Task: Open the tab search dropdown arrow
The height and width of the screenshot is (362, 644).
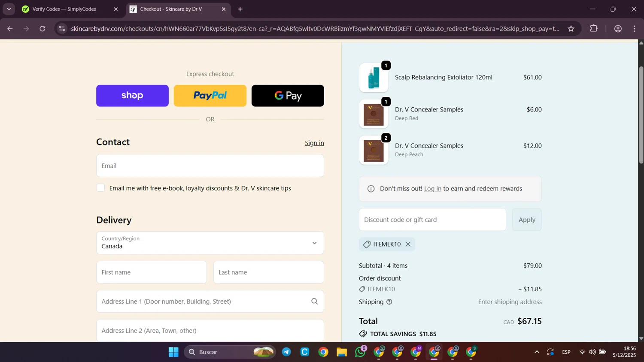Action: [9, 9]
